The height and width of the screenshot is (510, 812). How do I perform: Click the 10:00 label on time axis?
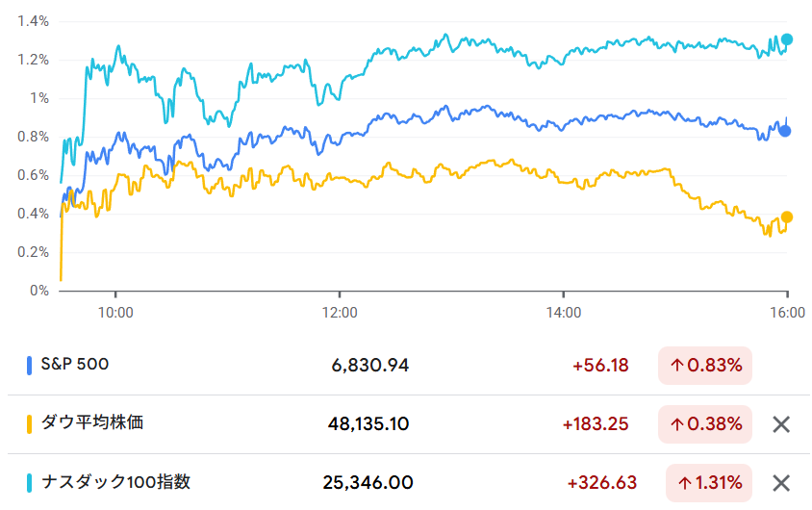tap(115, 312)
